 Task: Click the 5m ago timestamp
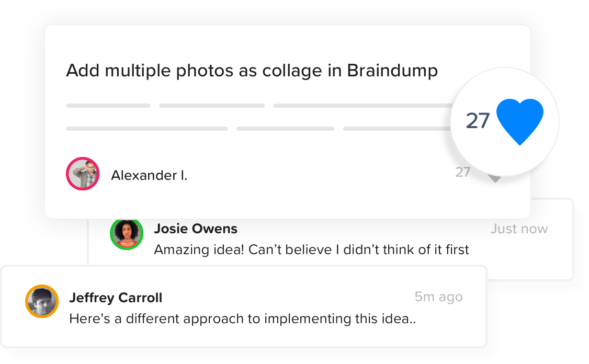pyautogui.click(x=439, y=297)
